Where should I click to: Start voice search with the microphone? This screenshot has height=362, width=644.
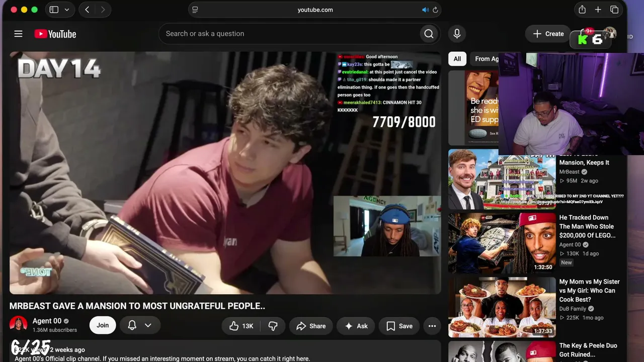click(x=457, y=34)
